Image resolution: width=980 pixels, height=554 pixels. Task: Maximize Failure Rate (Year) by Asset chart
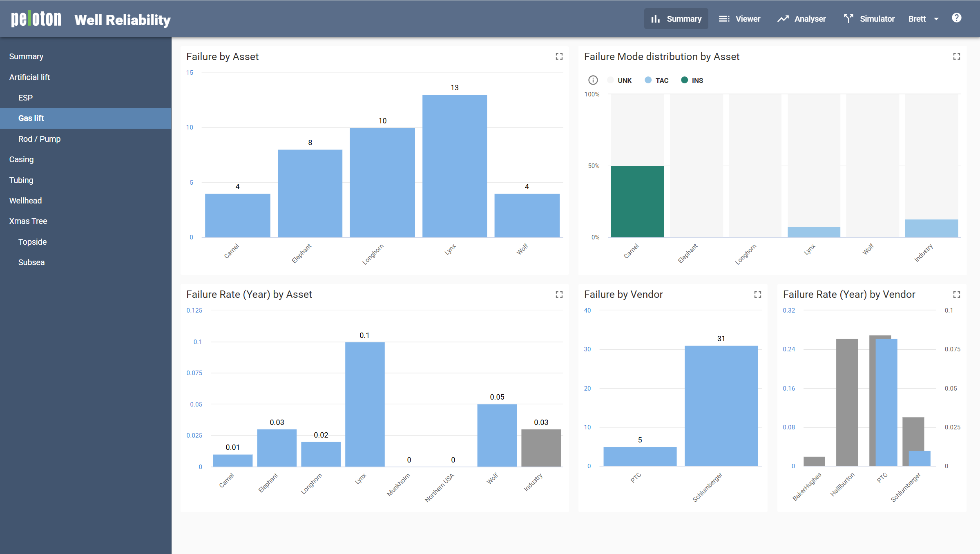559,295
